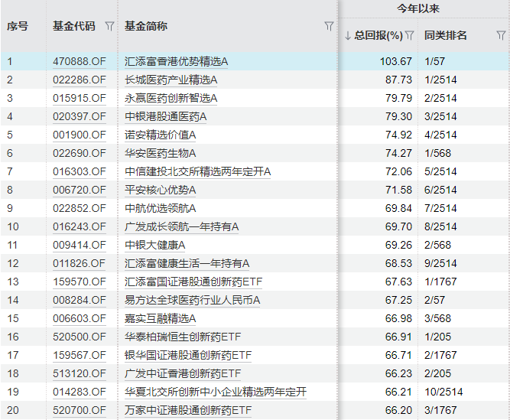
Task: Click fund code 015915.OF
Action: [x=79, y=98]
